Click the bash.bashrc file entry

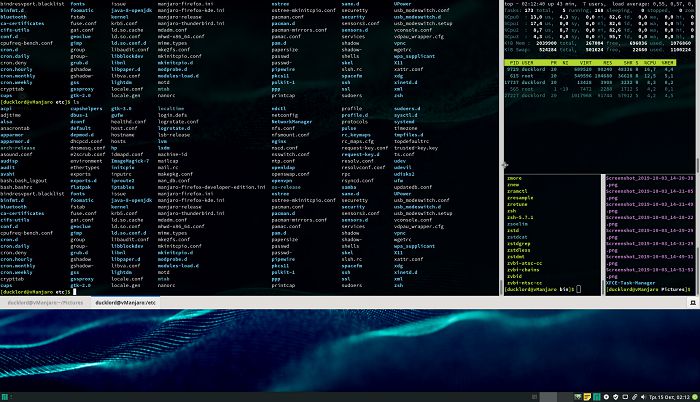[x=16, y=187]
